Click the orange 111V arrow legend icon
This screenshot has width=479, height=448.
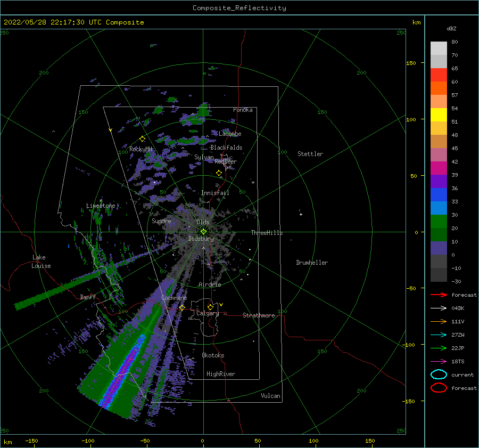pos(439,321)
